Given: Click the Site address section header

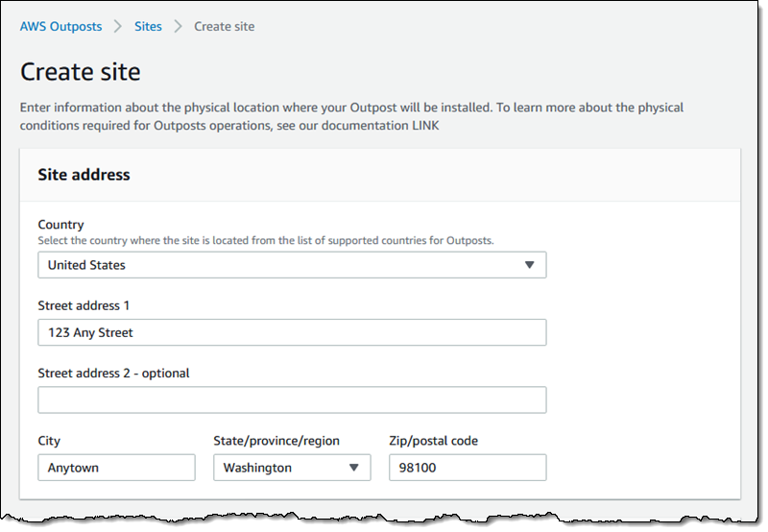Looking at the screenshot, I should (84, 175).
